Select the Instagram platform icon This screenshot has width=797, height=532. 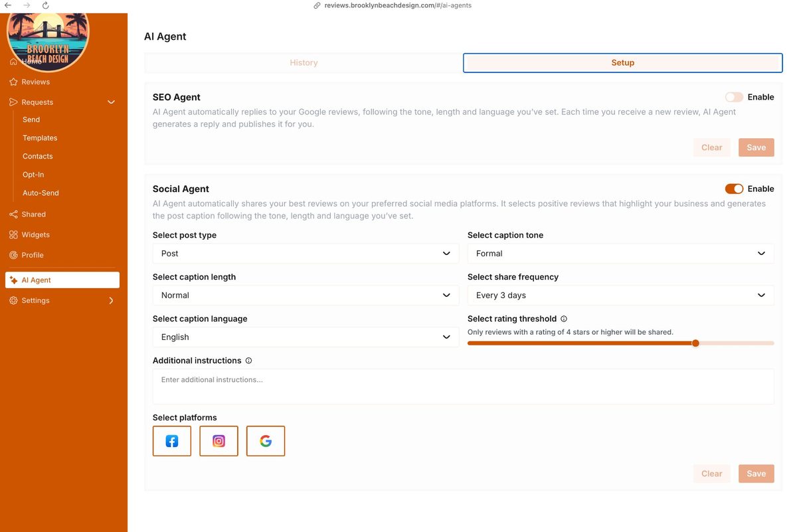(x=219, y=441)
